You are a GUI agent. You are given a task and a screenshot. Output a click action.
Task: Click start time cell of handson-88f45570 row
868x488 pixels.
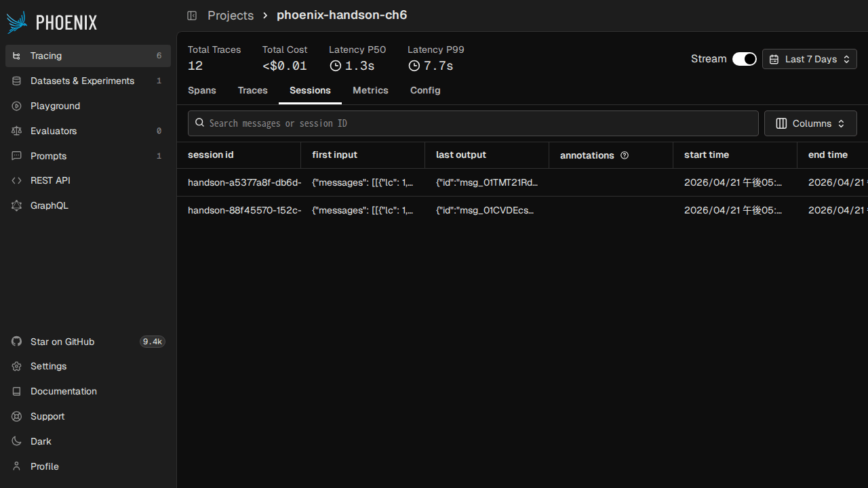pos(735,210)
